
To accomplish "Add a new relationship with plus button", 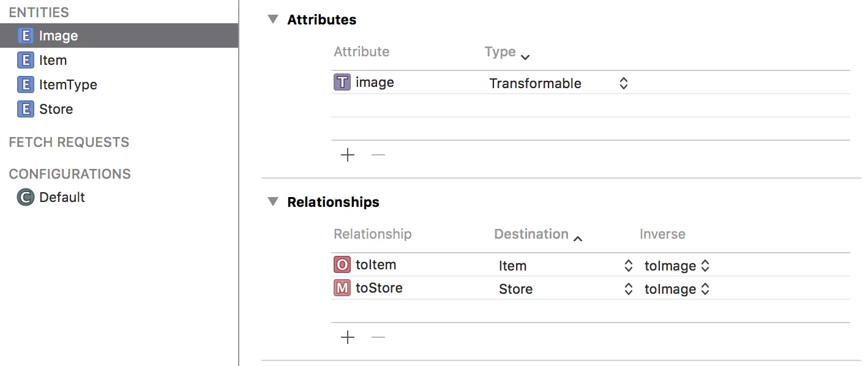I will point(348,337).
